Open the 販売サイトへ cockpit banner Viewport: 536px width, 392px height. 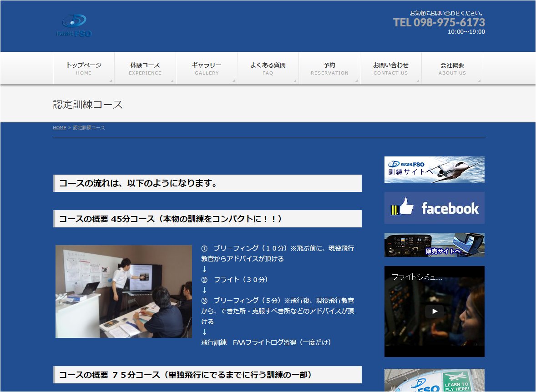(434, 245)
